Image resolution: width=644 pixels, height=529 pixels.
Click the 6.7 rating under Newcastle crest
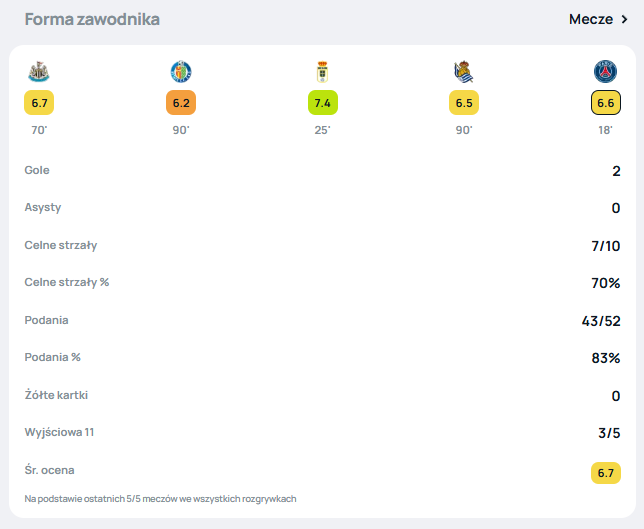(39, 102)
